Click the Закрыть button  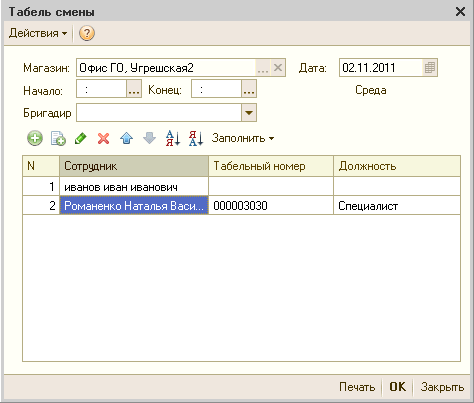point(442,387)
